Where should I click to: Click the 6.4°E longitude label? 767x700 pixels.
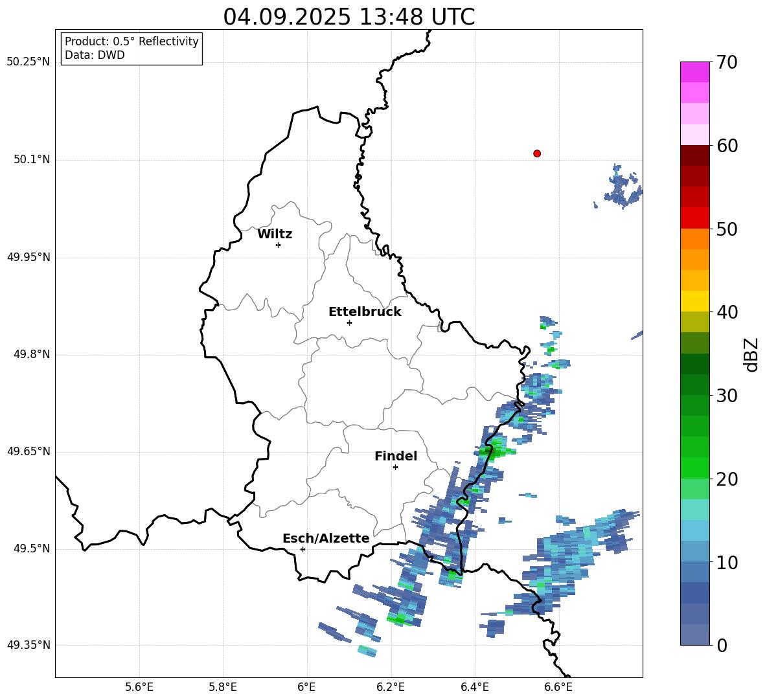click(474, 687)
